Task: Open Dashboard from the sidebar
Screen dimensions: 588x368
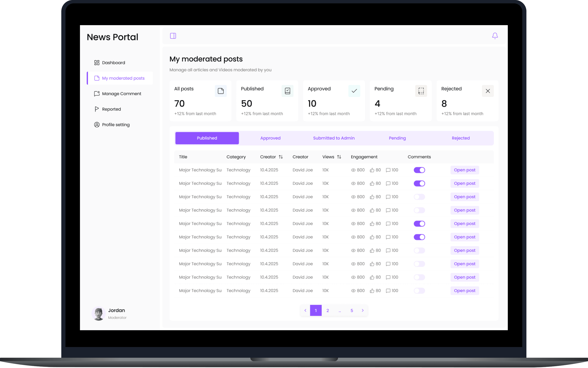Action: pos(113,63)
